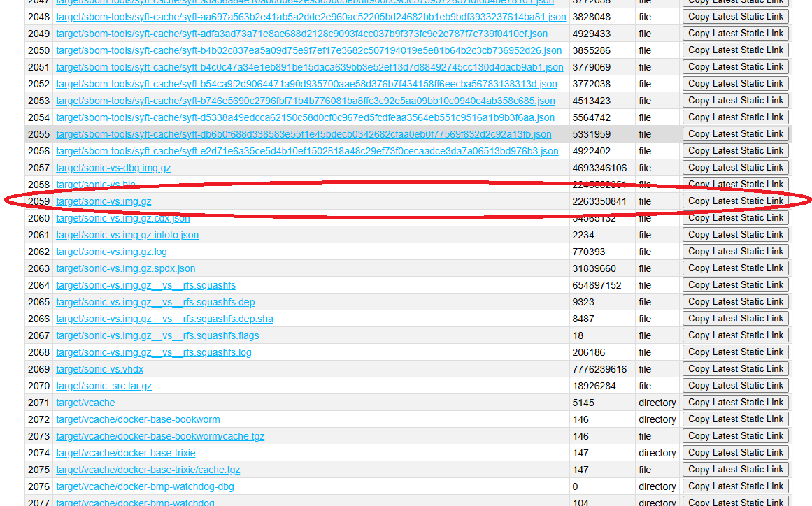Copy Latest Static Link for sonic-vs.img.gz
Screen dimensions: 812x506
(735, 201)
